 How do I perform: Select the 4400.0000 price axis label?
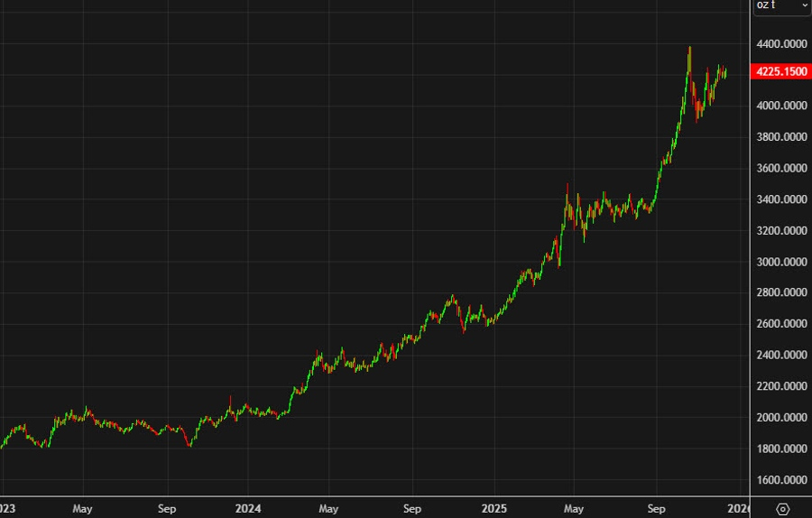coord(781,43)
